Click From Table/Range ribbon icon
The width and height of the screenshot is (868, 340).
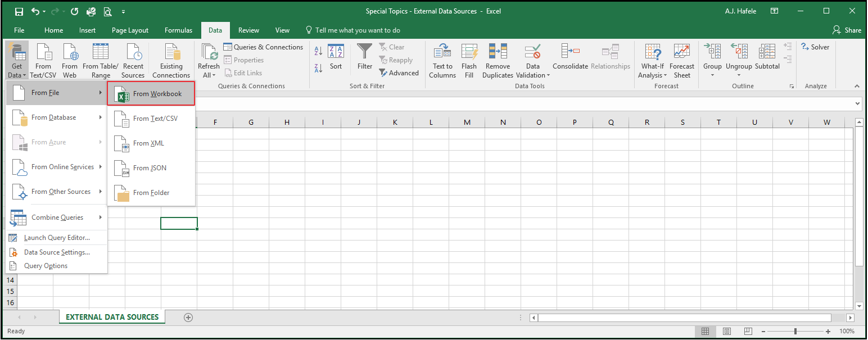click(101, 61)
